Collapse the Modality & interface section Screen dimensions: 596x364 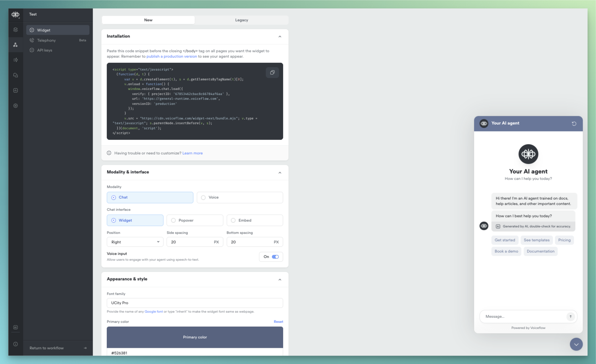(x=280, y=172)
